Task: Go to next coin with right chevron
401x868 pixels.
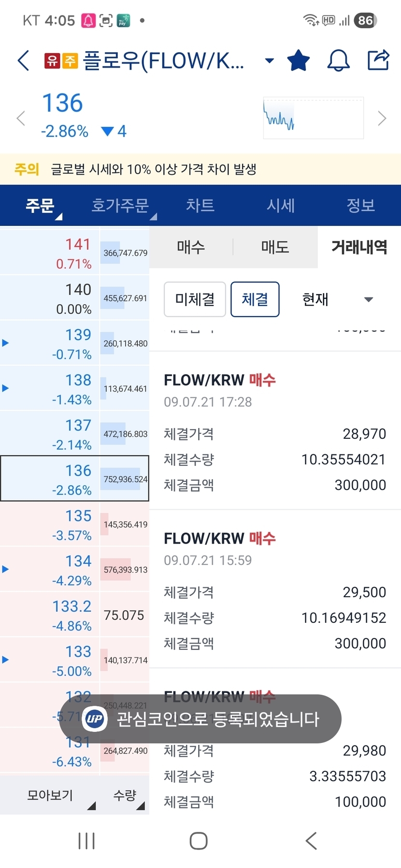Action: 382,118
